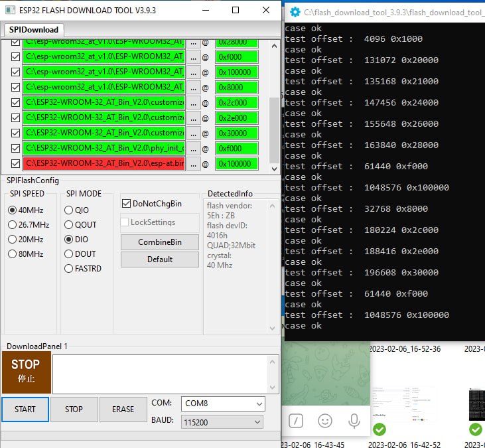Browse file for the 0x2e000 row
Screen dimensions: 485x448
(193, 118)
